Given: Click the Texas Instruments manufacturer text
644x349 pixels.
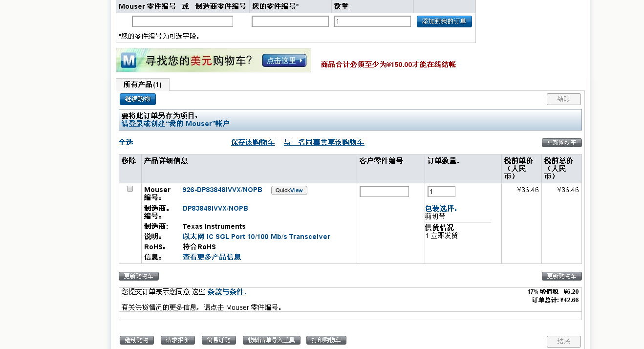Looking at the screenshot, I should [x=214, y=226].
